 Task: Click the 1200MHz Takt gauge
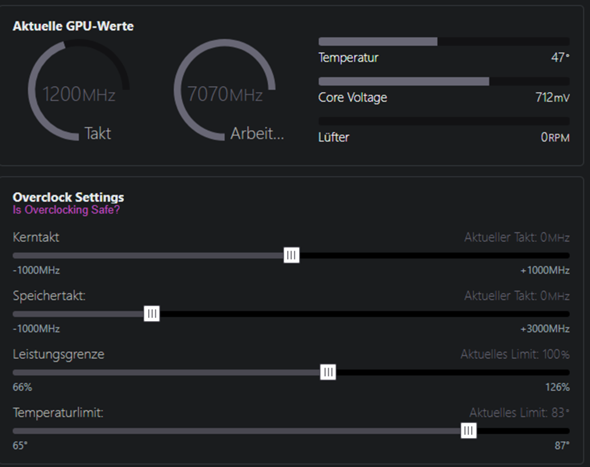79,90
